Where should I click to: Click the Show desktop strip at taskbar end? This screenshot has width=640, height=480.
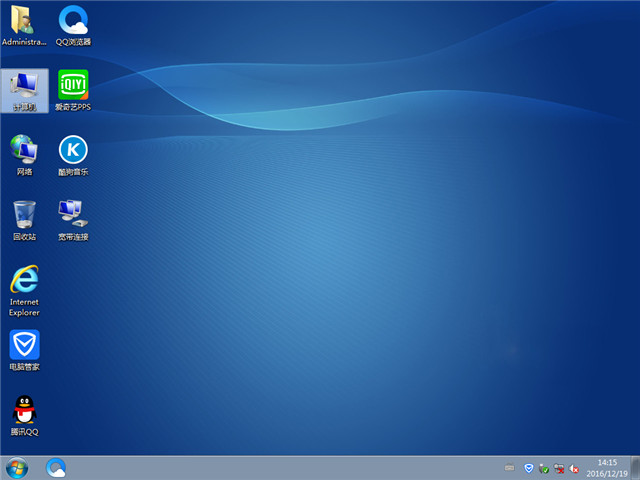(635, 467)
